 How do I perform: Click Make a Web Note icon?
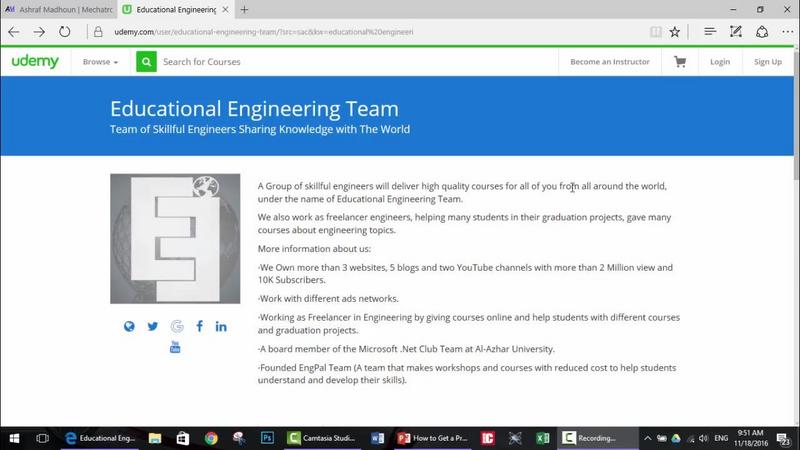[736, 32]
